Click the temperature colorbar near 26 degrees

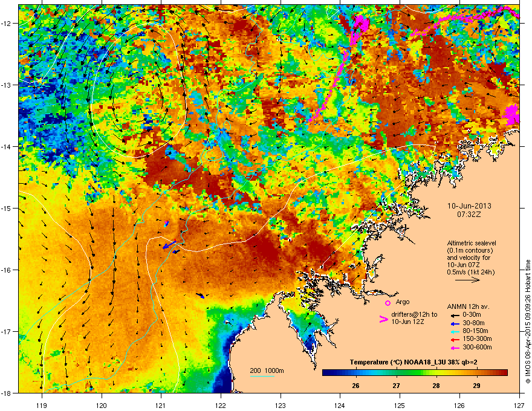point(355,372)
